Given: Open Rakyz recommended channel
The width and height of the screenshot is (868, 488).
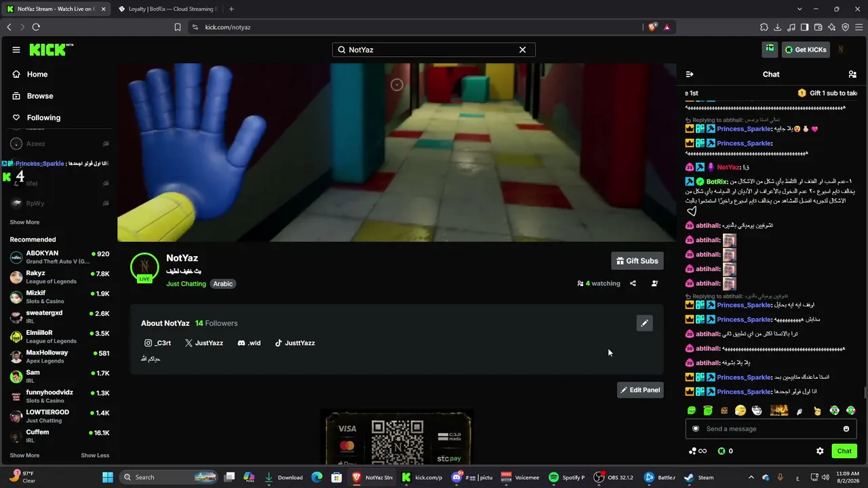Looking at the screenshot, I should (x=59, y=277).
